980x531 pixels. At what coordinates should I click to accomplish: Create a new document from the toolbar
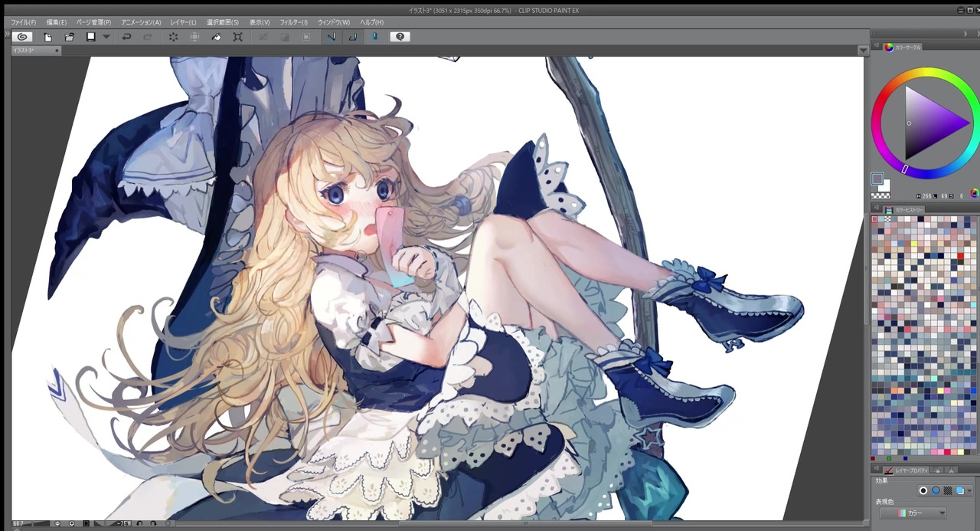point(48,37)
